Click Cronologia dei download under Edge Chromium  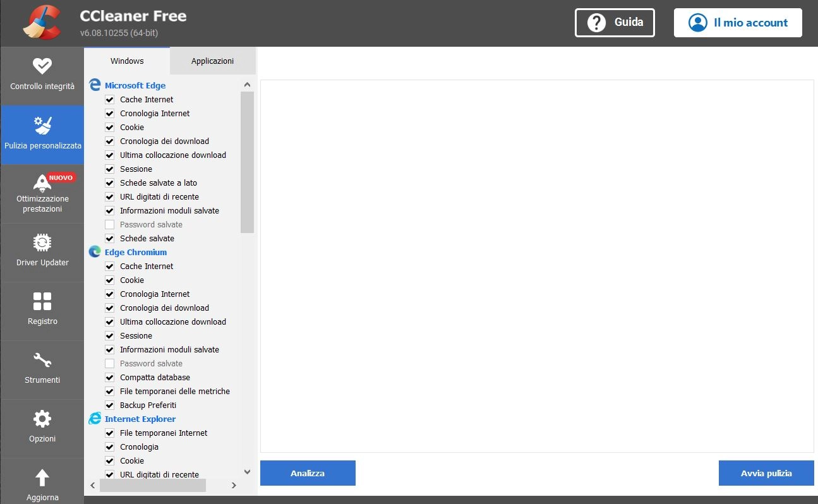coord(164,308)
